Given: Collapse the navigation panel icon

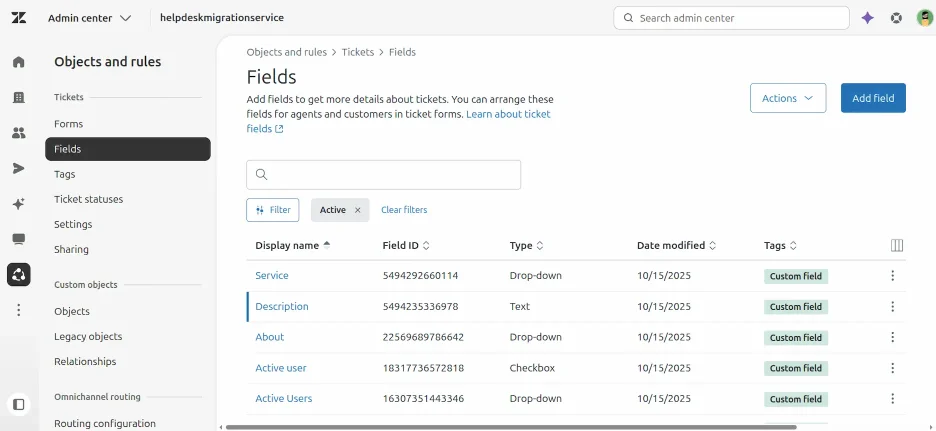Looking at the screenshot, I should (x=19, y=404).
